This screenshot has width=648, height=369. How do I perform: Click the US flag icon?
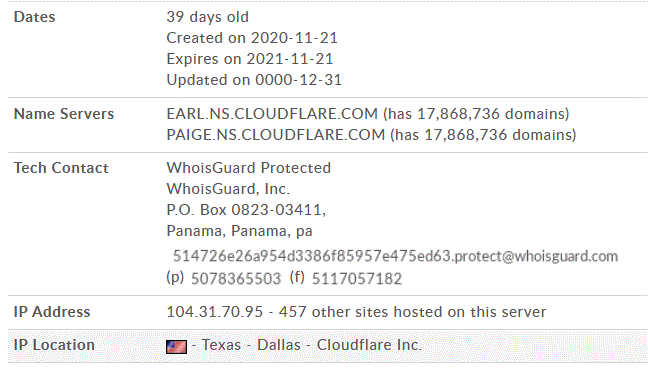(176, 347)
